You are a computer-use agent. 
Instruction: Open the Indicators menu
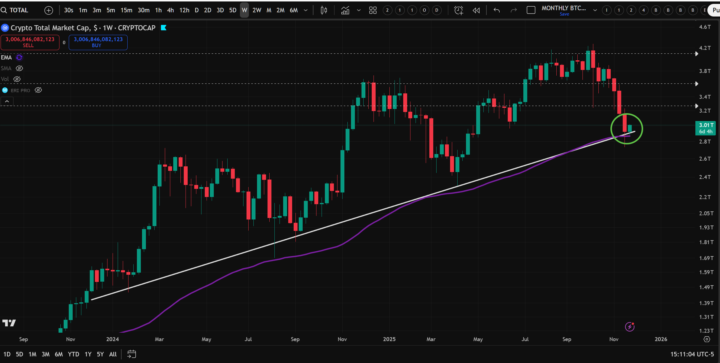345,10
